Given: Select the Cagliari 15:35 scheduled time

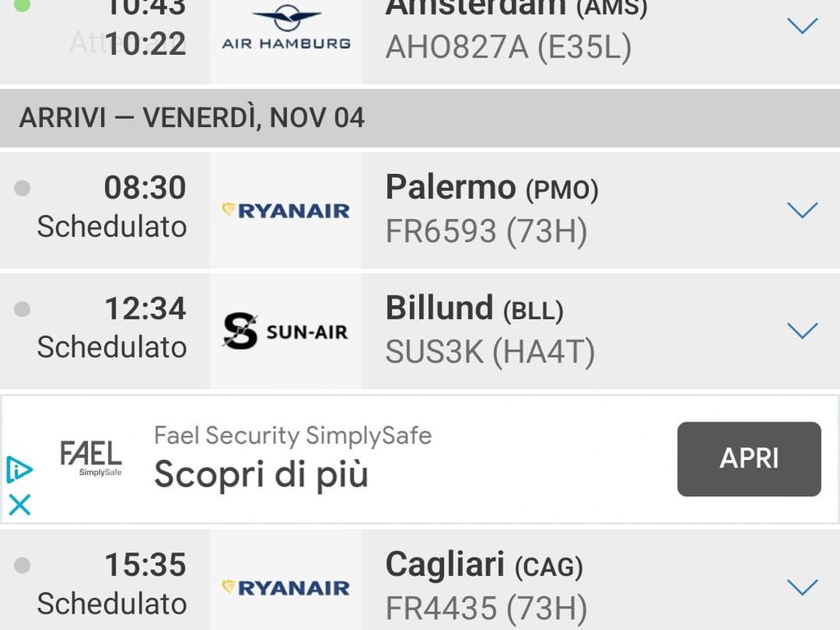Looking at the screenshot, I should (x=145, y=565).
